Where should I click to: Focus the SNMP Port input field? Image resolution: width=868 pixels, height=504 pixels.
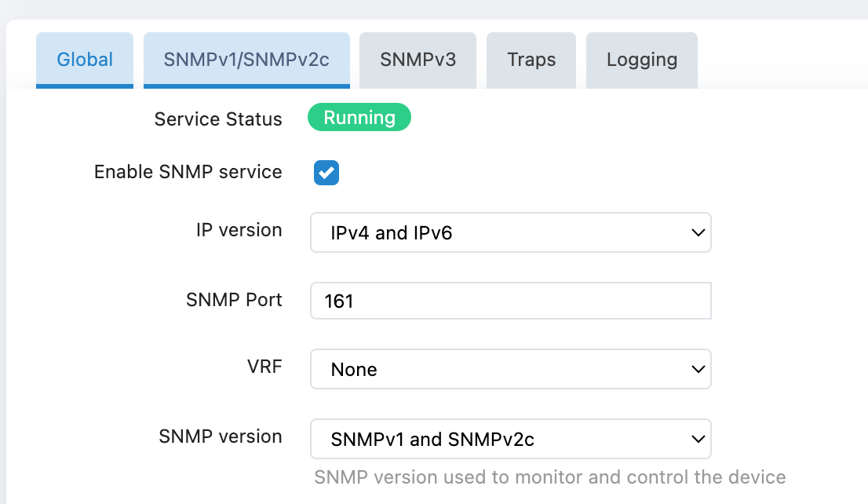coord(510,301)
